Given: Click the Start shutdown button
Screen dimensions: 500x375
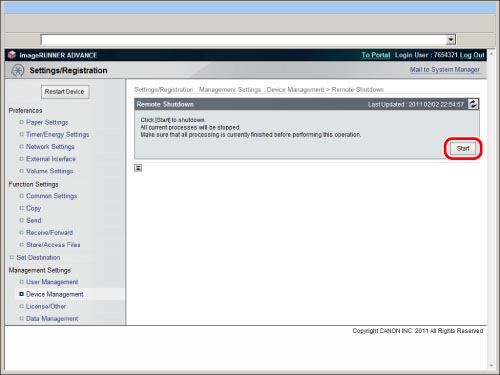Looking at the screenshot, I should tap(463, 148).
